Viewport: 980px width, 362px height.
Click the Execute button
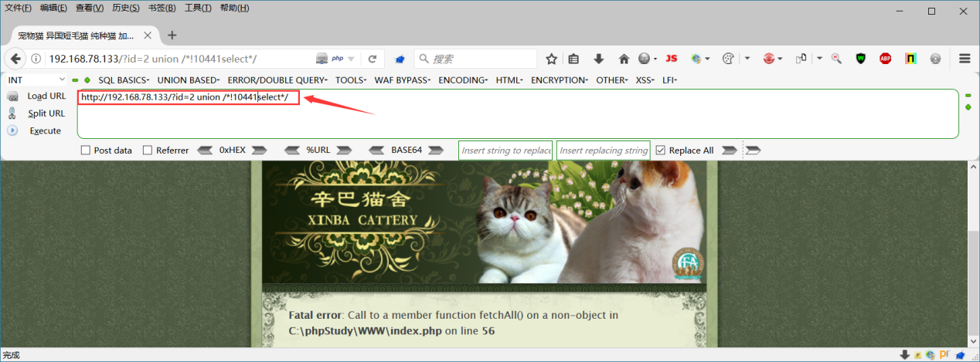click(x=35, y=131)
